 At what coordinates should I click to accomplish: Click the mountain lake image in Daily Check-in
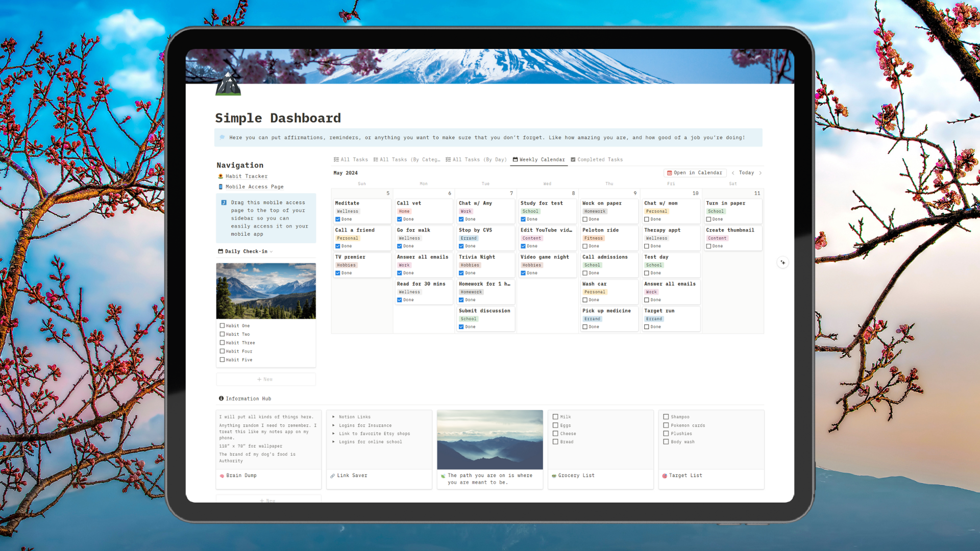(x=266, y=291)
